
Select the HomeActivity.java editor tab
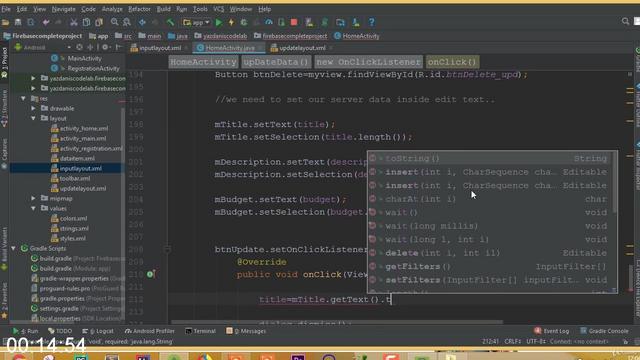[x=229, y=48]
